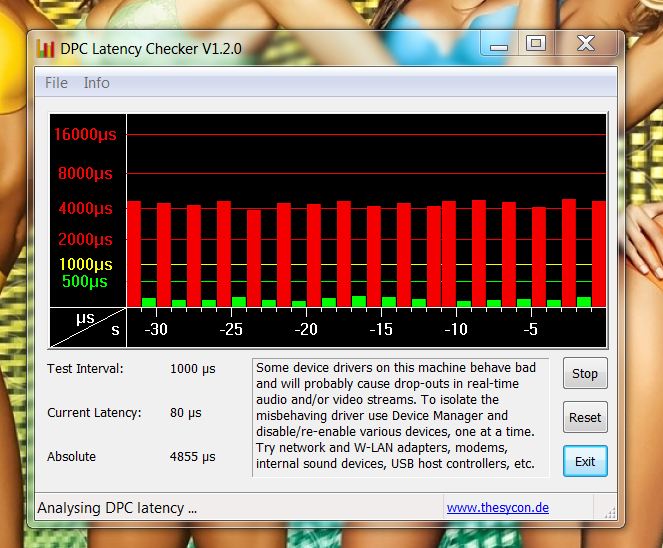Click the 16000µs axis label
Screen dimensions: 663x548
click(x=85, y=134)
